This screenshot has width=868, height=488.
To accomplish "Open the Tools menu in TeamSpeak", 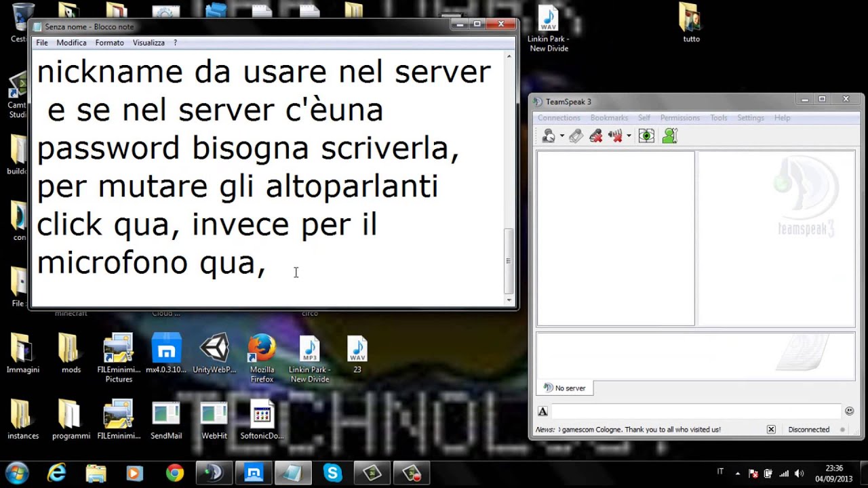I will click(719, 118).
